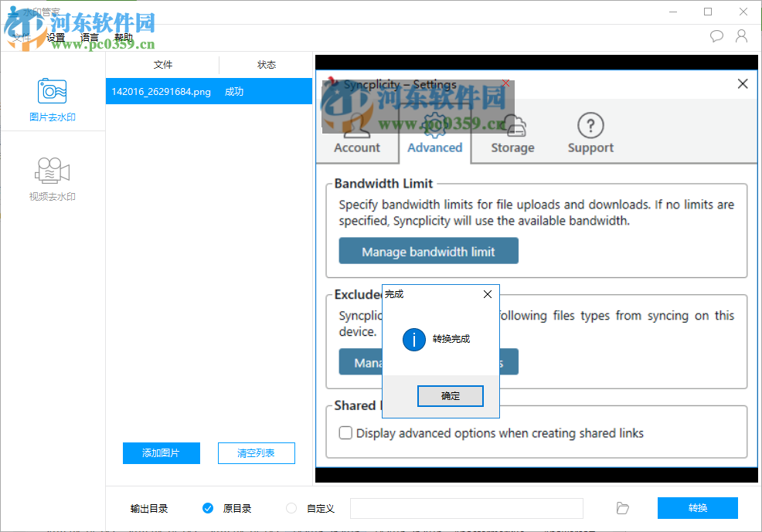Click the Manage bandwidth limit button
This screenshot has width=762, height=532.
[428, 250]
